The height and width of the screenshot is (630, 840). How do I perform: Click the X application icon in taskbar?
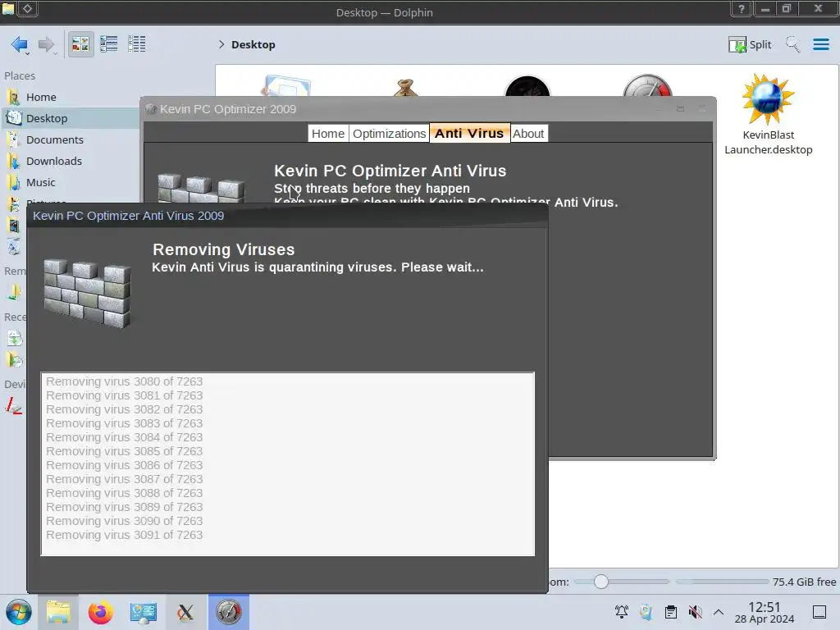click(x=185, y=612)
